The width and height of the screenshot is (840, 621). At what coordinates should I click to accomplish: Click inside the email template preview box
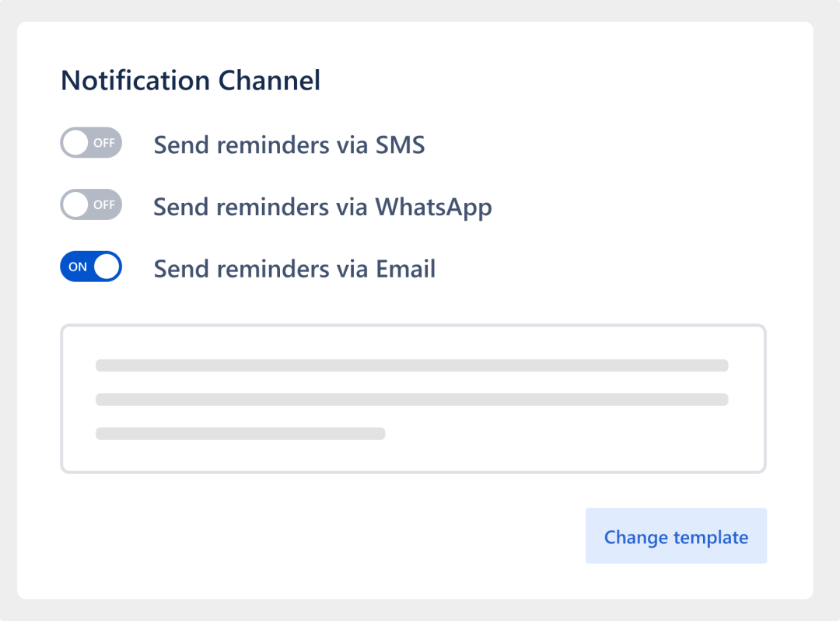point(413,399)
